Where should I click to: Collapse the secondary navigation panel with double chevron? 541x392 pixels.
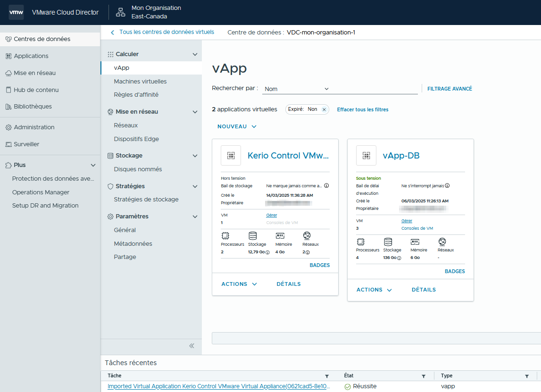click(192, 346)
